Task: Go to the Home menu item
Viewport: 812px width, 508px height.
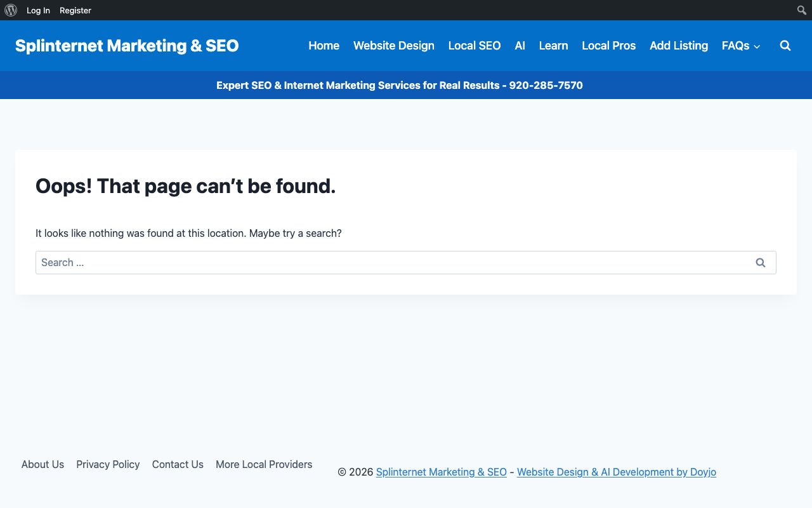Action: tap(324, 46)
